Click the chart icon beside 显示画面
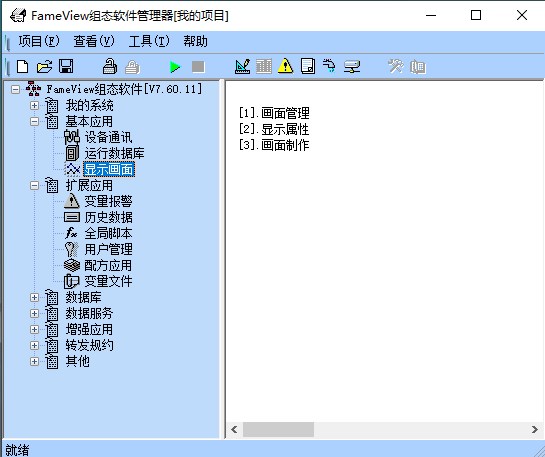Viewport: 545px width, 457px height. pyautogui.click(x=73, y=169)
